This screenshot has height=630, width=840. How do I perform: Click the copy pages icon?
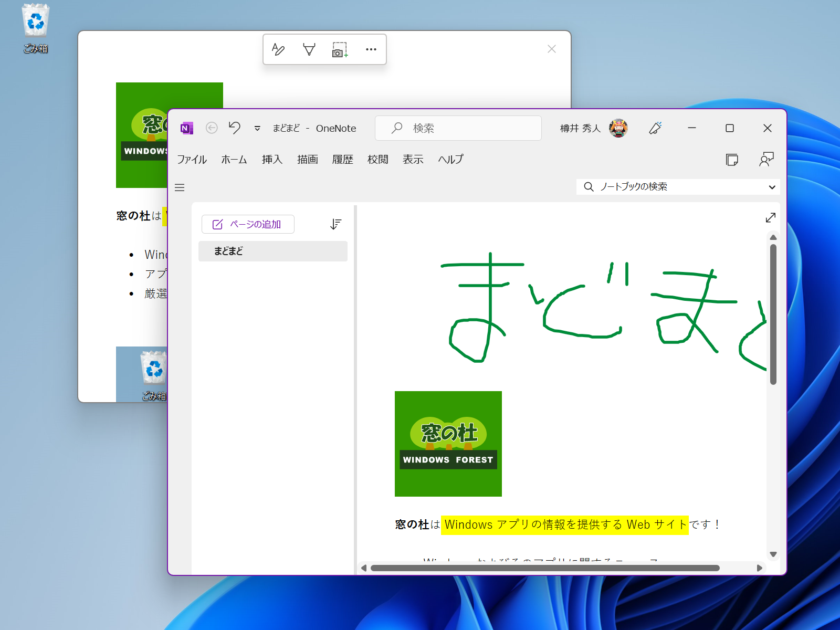[733, 159]
